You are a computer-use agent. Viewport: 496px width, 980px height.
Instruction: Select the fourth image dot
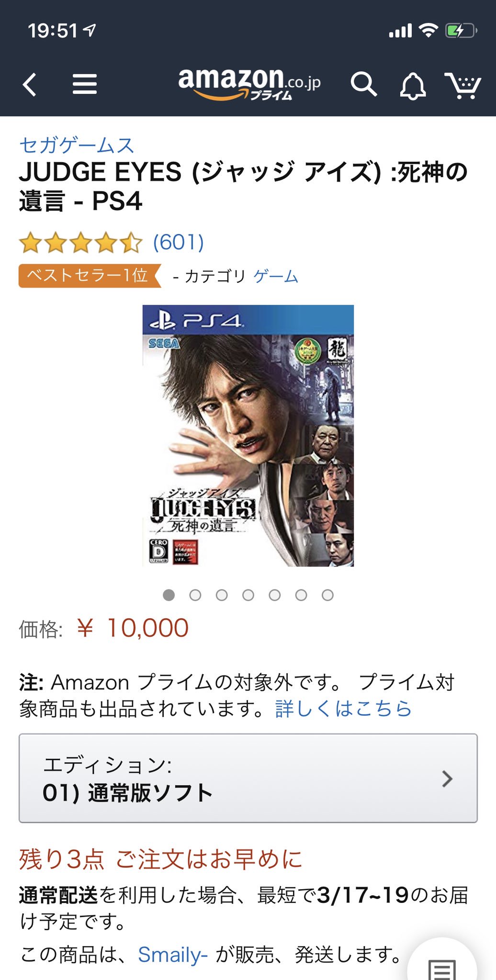click(248, 595)
